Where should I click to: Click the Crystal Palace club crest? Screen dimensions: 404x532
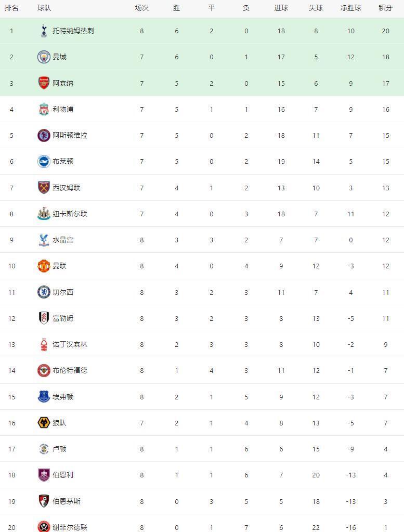click(x=44, y=240)
